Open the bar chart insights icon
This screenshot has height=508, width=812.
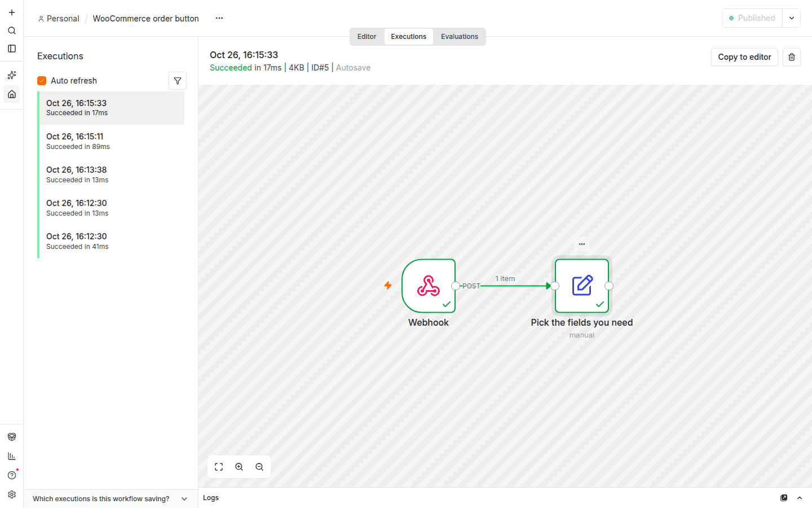(x=12, y=456)
